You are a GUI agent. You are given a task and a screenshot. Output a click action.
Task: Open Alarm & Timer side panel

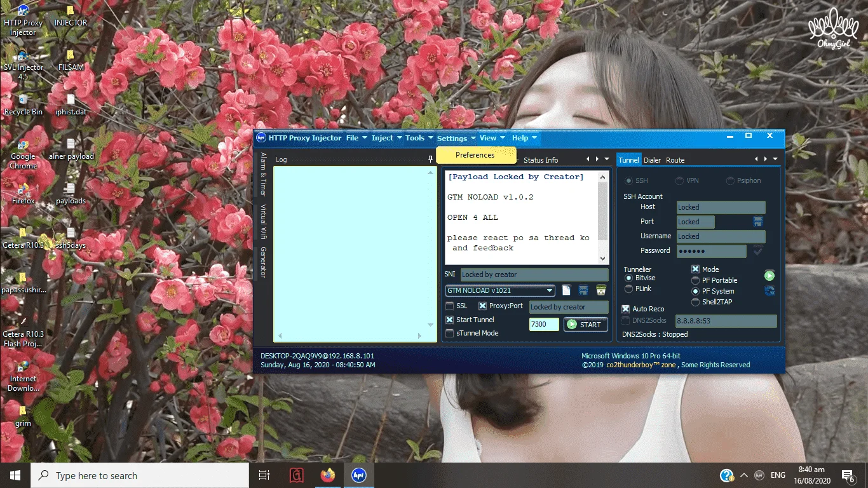click(x=263, y=175)
